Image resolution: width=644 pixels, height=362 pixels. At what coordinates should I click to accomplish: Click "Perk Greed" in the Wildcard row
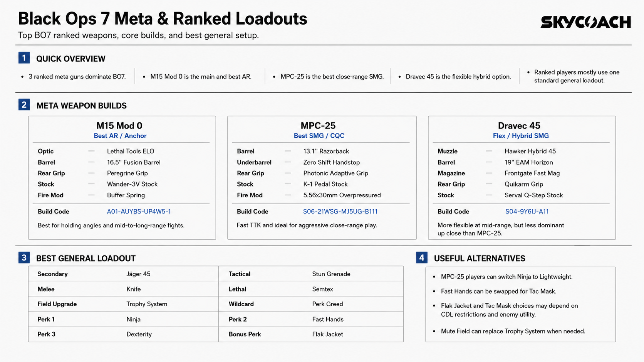click(x=328, y=304)
